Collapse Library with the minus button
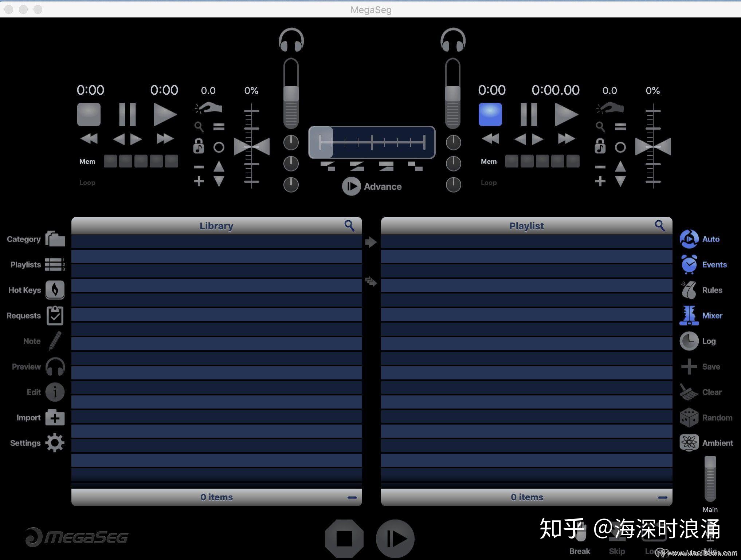This screenshot has height=560, width=741. [x=352, y=497]
